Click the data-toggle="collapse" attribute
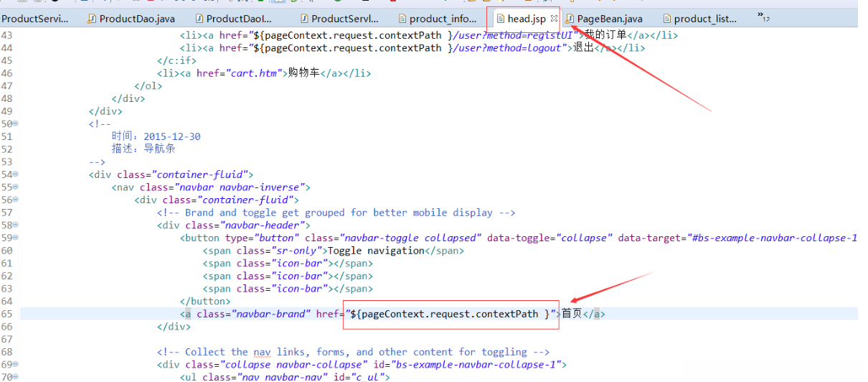This screenshot has width=868, height=382. coord(549,238)
